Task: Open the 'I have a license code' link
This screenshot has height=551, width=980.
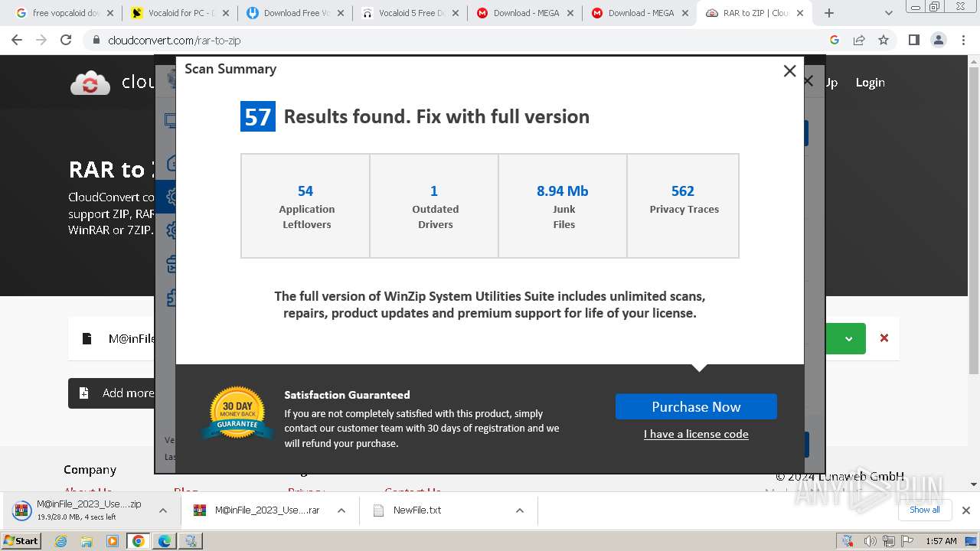Action: pyautogui.click(x=696, y=434)
